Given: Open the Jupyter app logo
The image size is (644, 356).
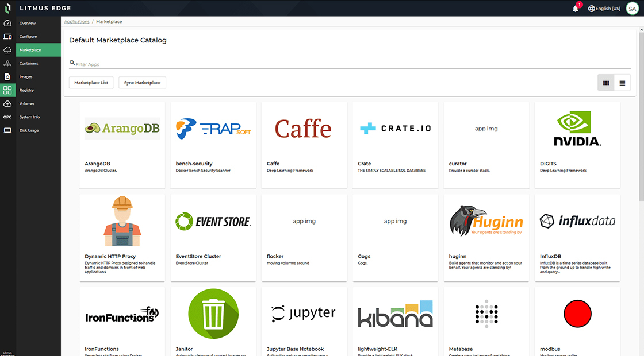Looking at the screenshot, I should pyautogui.click(x=304, y=314).
